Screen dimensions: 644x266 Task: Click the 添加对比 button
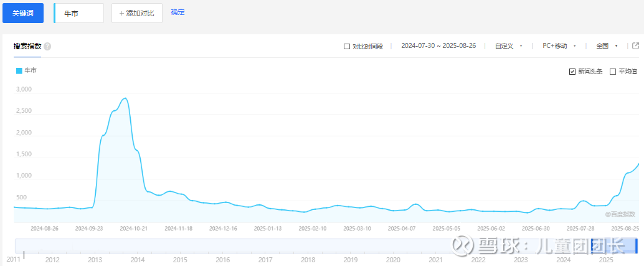click(x=137, y=13)
